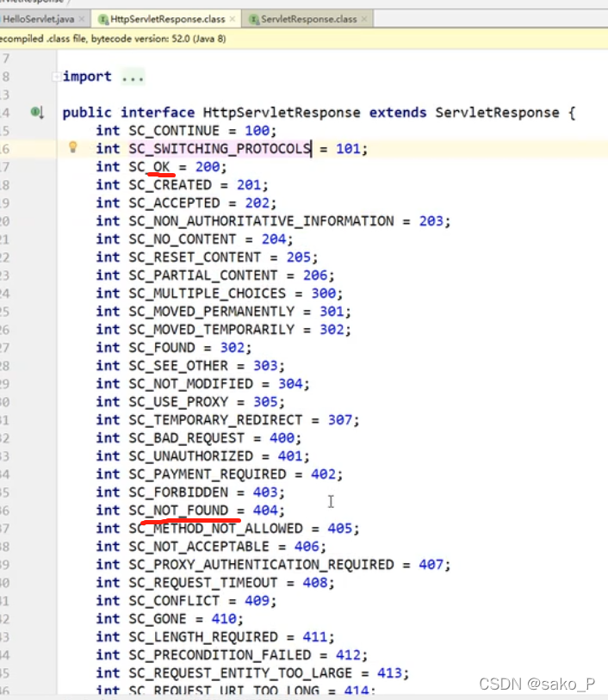Click the value 404 of SC_NOT_FOUND
This screenshot has width=608, height=700.
coord(265,511)
